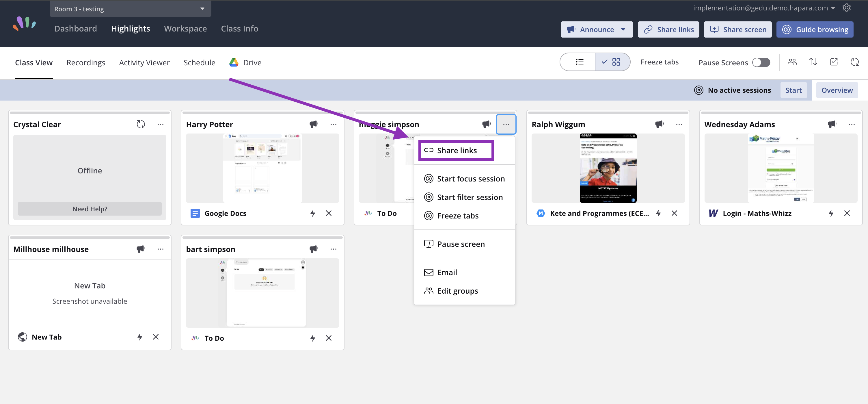Switch to list view layout
The height and width of the screenshot is (404, 868).
point(578,62)
